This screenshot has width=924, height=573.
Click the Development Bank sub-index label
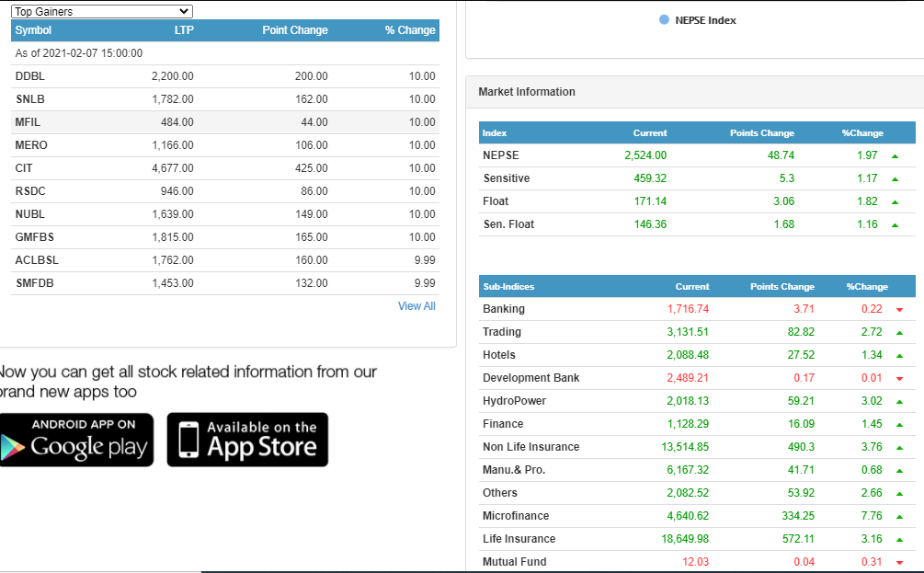point(530,377)
